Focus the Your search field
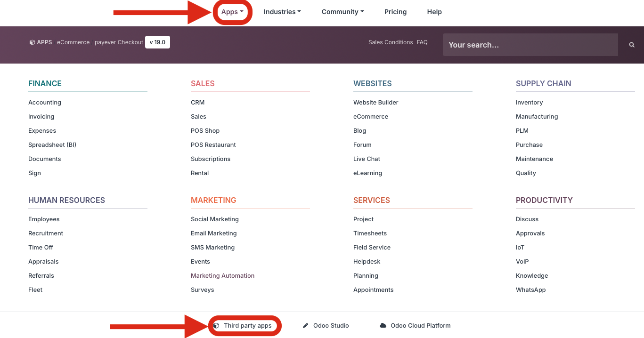Screen dimensions: 644x338 (530, 45)
